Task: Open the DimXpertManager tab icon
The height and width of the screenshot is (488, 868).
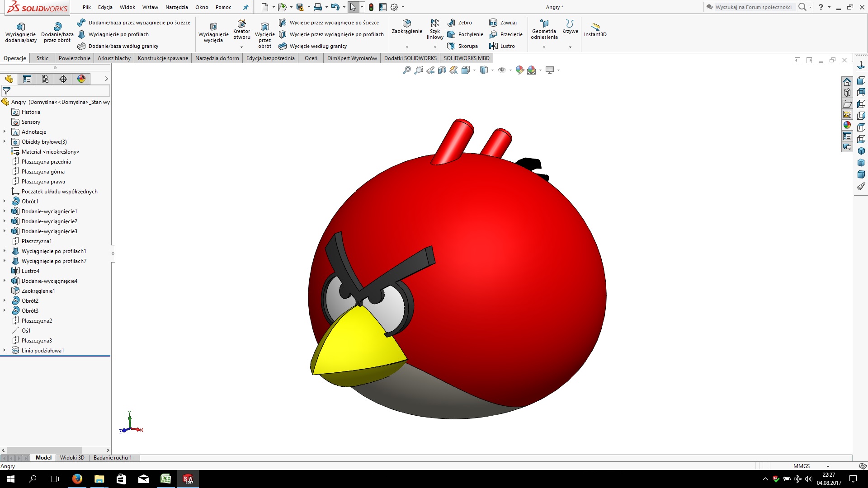Action: click(x=63, y=79)
